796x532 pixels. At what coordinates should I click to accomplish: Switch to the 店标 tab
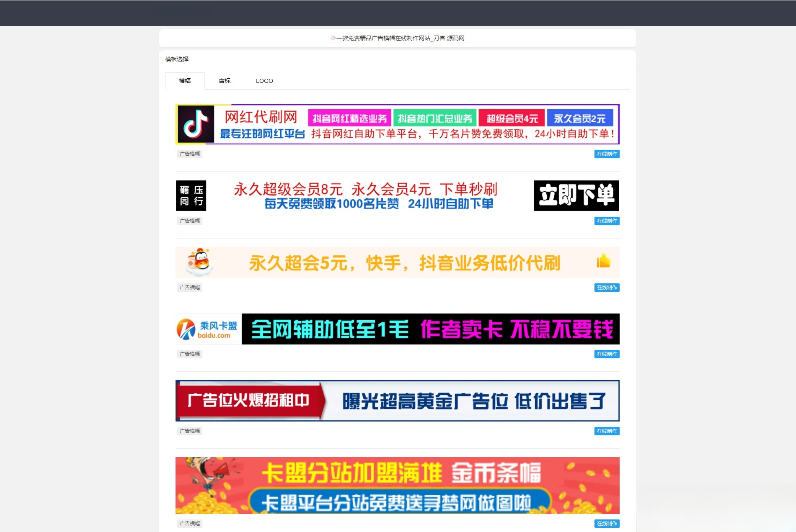pyautogui.click(x=224, y=81)
